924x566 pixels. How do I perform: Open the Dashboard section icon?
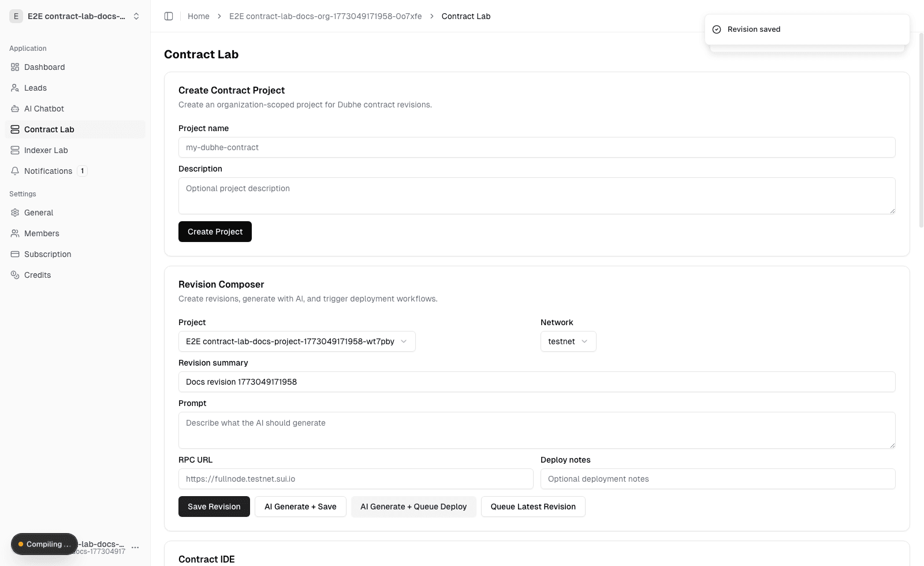click(15, 67)
